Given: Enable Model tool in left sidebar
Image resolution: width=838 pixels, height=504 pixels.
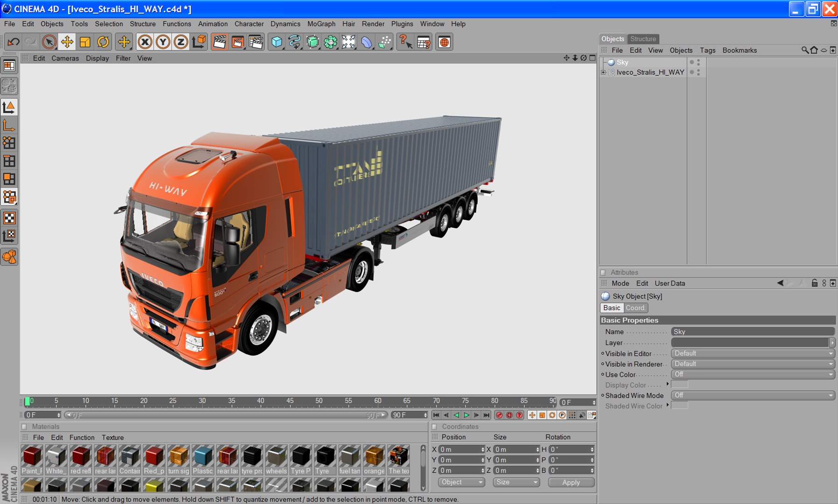Looking at the screenshot, I should [x=9, y=107].
